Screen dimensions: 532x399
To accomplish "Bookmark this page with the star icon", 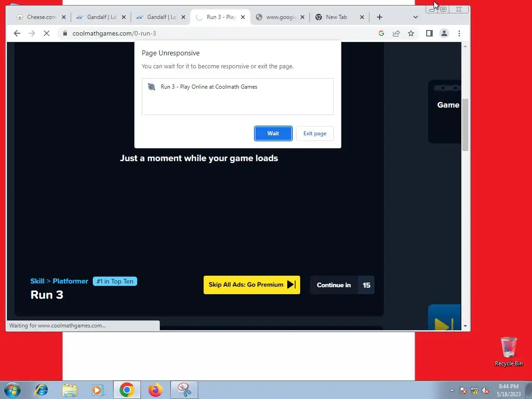I will coord(411,33).
